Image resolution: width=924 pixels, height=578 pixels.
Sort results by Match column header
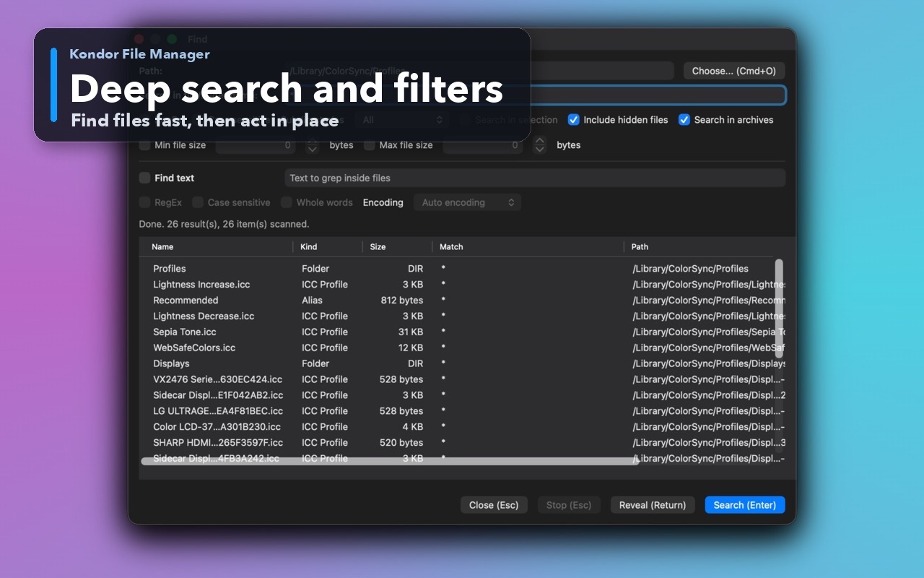pos(528,246)
